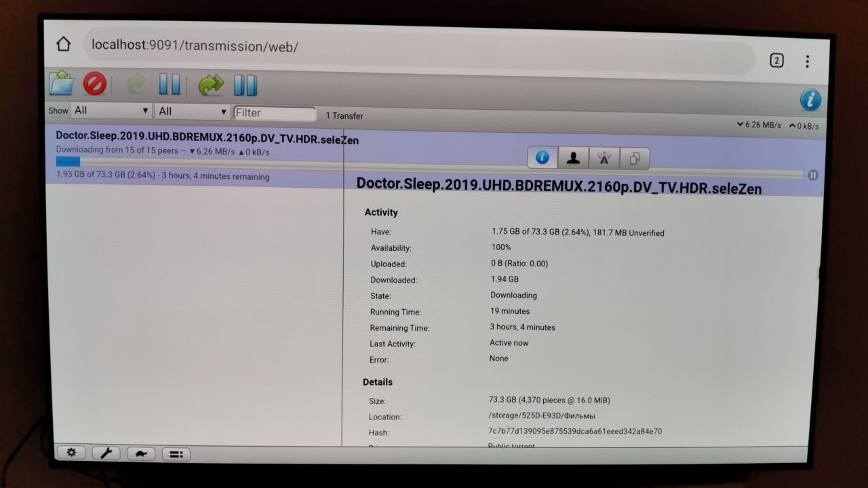Toggle the blue inspector info button

pos(810,100)
